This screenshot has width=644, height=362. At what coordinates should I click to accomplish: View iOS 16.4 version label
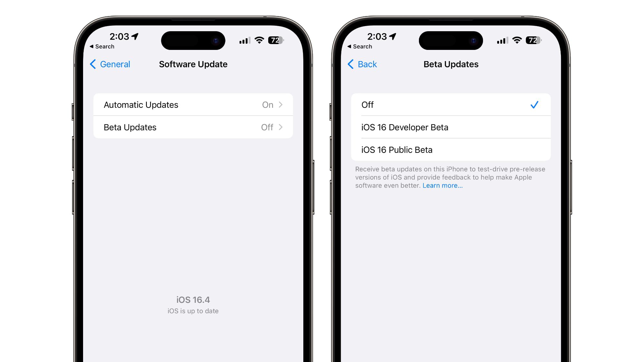click(x=193, y=300)
